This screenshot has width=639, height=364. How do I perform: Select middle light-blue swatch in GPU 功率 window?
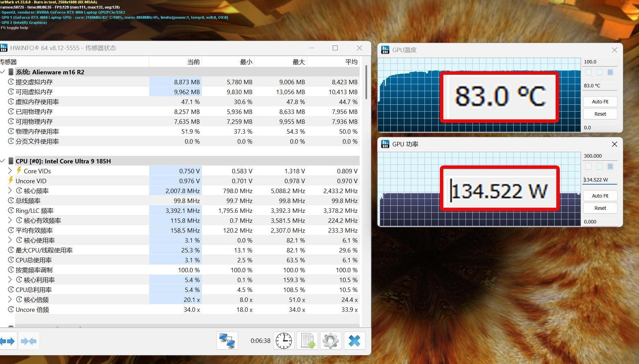[x=599, y=166]
